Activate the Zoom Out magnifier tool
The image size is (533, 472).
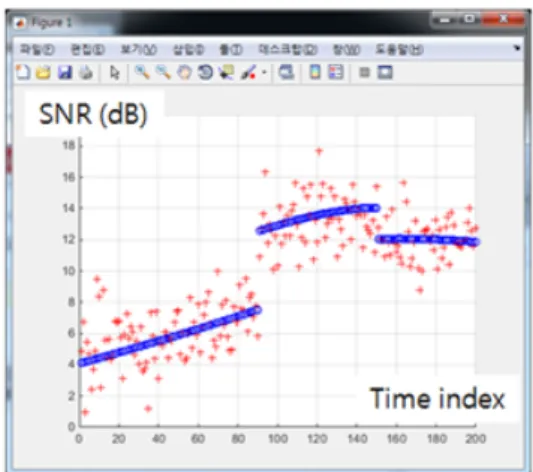click(x=163, y=72)
